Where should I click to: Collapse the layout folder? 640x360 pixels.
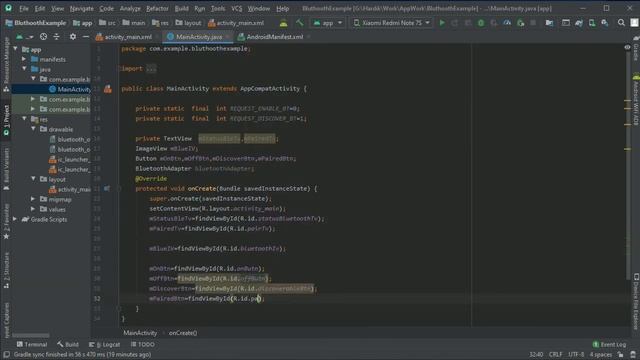pos(33,179)
